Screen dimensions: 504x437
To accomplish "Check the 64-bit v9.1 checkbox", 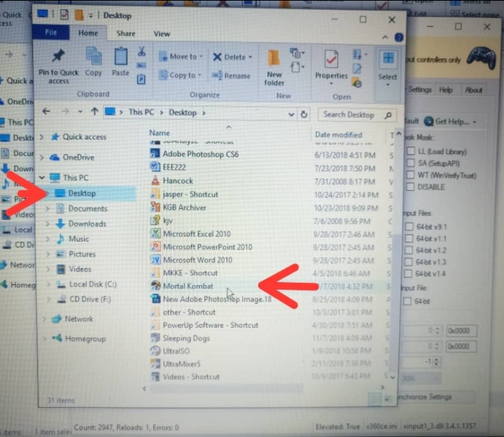I will coord(409,227).
